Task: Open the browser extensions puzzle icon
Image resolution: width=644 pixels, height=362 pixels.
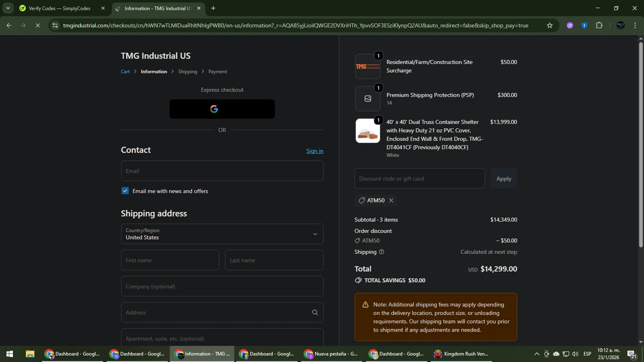Action: coord(599,25)
